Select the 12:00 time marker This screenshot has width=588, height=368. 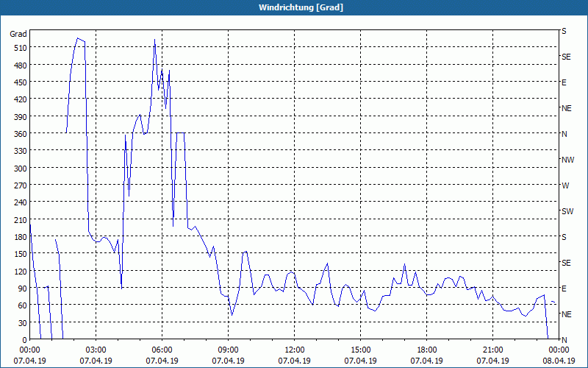[294, 350]
